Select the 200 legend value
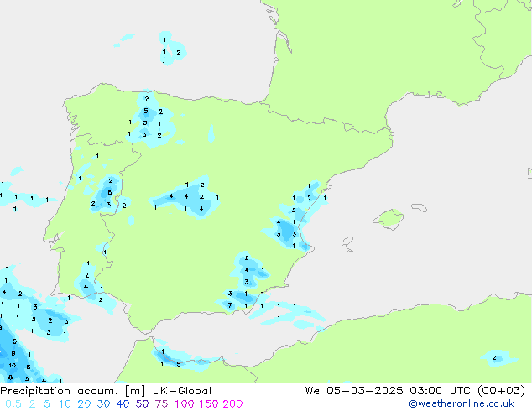Screen dimensions: 532x411 click(x=232, y=404)
